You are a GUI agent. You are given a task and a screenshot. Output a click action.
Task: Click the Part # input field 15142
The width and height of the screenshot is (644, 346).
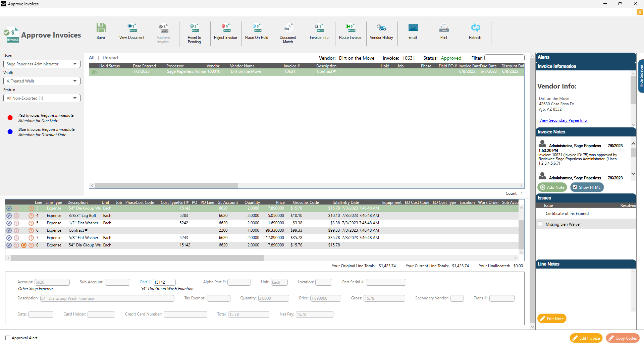(x=164, y=282)
